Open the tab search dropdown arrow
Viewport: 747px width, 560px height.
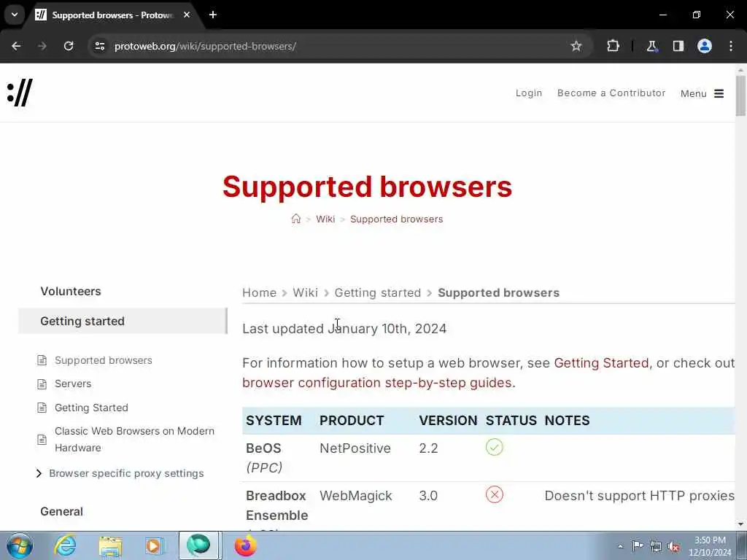point(15,15)
